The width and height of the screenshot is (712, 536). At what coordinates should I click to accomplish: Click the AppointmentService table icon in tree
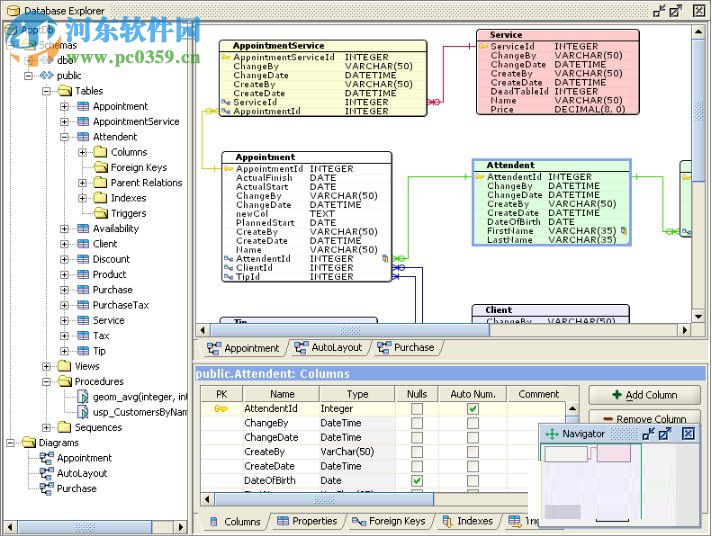coord(83,122)
